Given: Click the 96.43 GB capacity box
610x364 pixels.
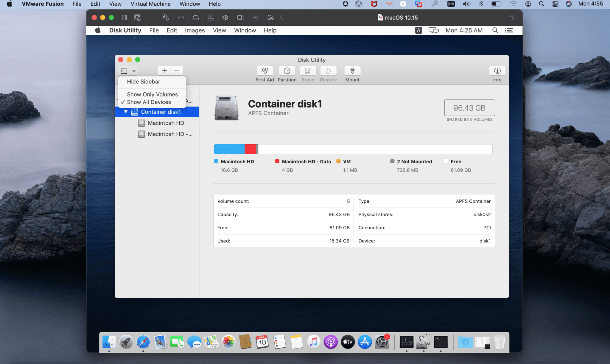Looking at the screenshot, I should [469, 108].
